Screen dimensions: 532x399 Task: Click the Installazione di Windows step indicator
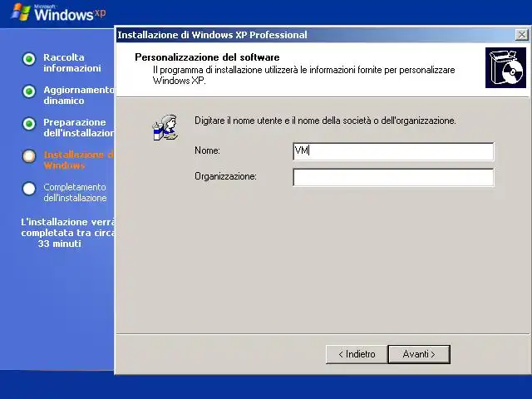click(29, 156)
